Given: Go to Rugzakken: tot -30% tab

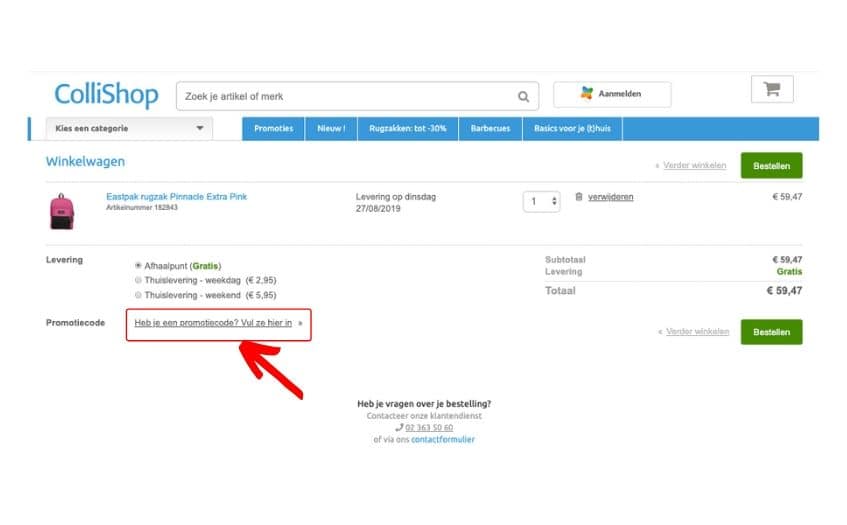Looking at the screenshot, I should [408, 128].
